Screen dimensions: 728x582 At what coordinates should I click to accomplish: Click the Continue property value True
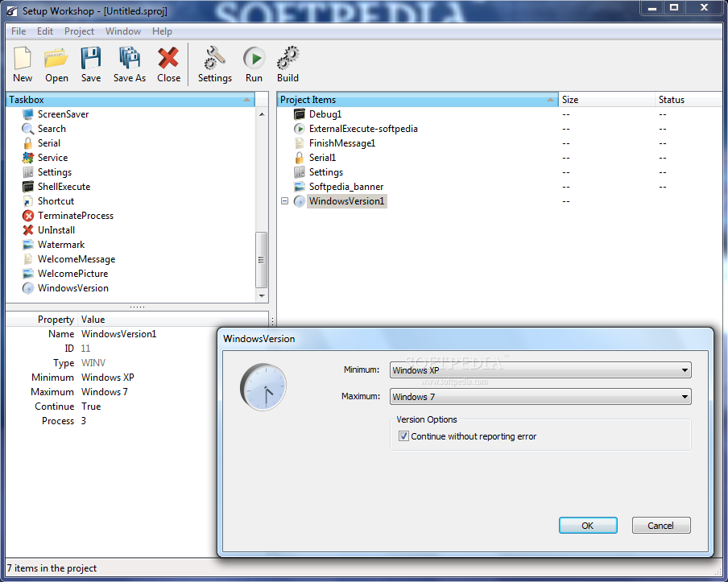pos(91,407)
